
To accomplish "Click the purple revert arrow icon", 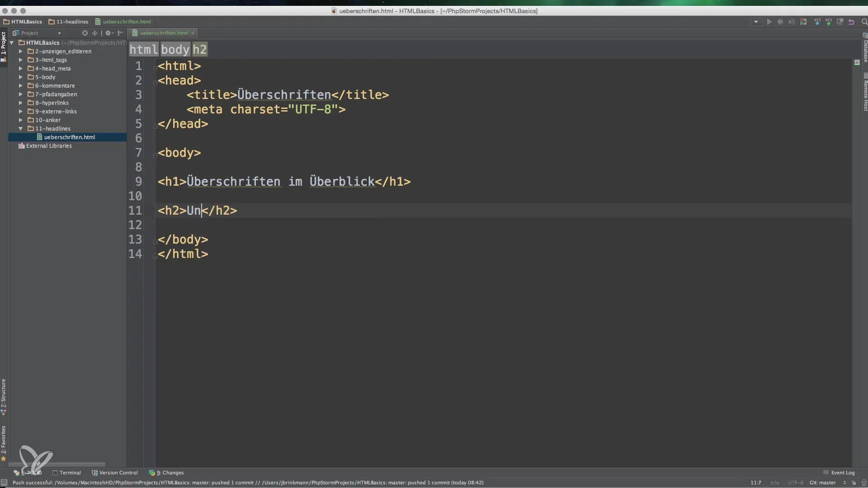I will (851, 22).
